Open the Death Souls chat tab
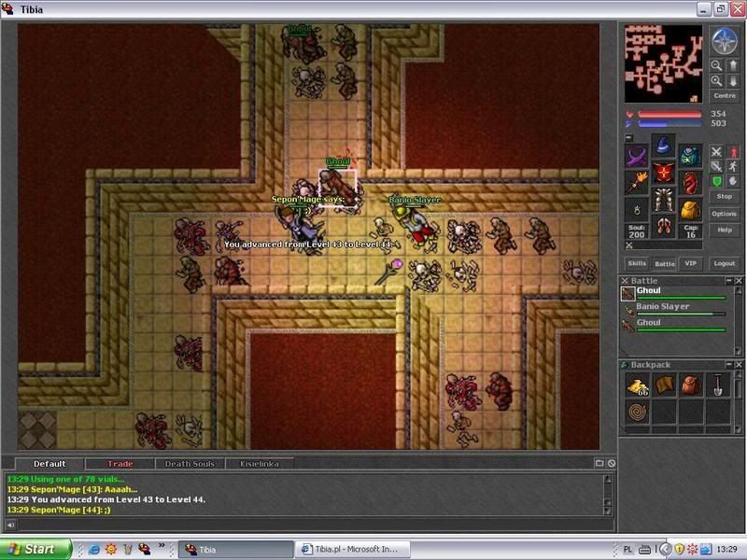The height and width of the screenshot is (560, 747). [x=190, y=464]
